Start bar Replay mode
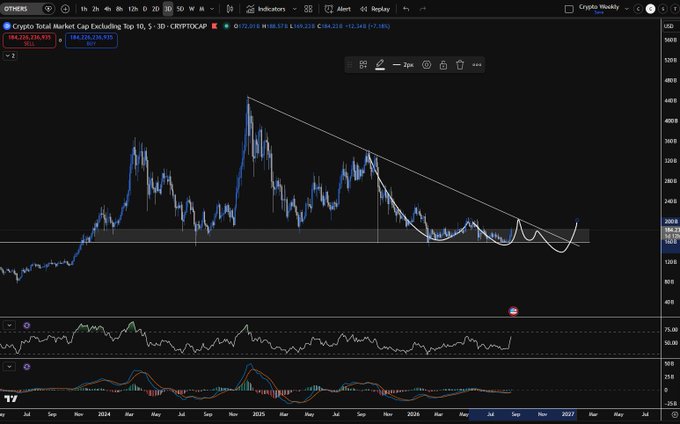 pos(375,9)
